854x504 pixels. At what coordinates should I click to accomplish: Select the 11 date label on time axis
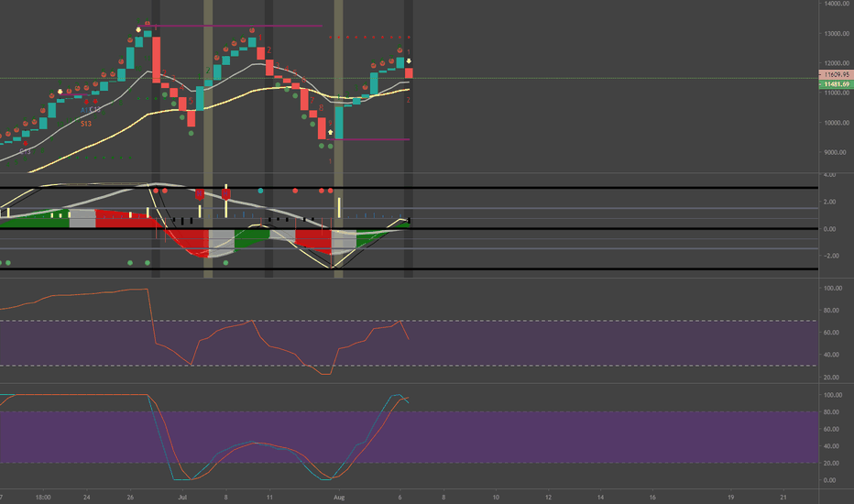[269, 497]
